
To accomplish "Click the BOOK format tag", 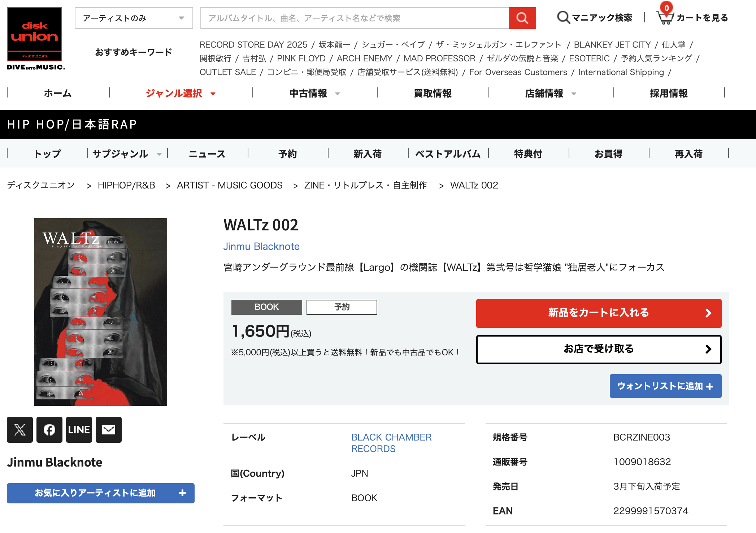I will (x=266, y=307).
